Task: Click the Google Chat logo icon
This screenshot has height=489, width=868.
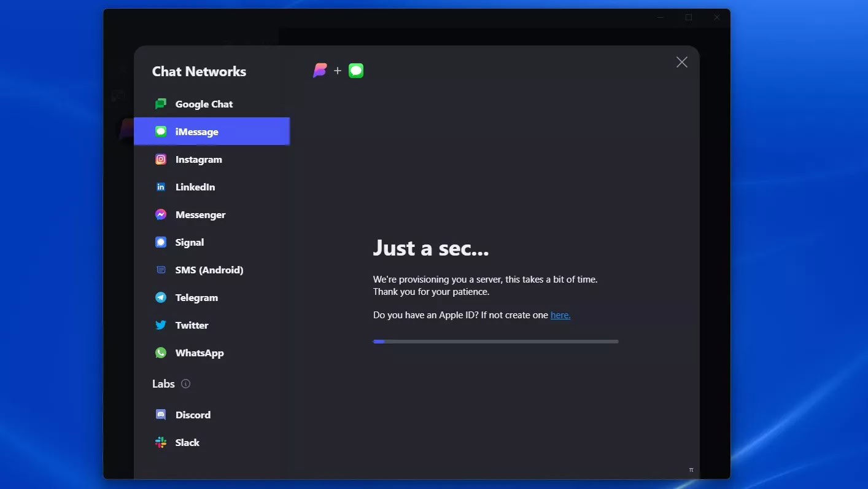Action: tap(161, 104)
